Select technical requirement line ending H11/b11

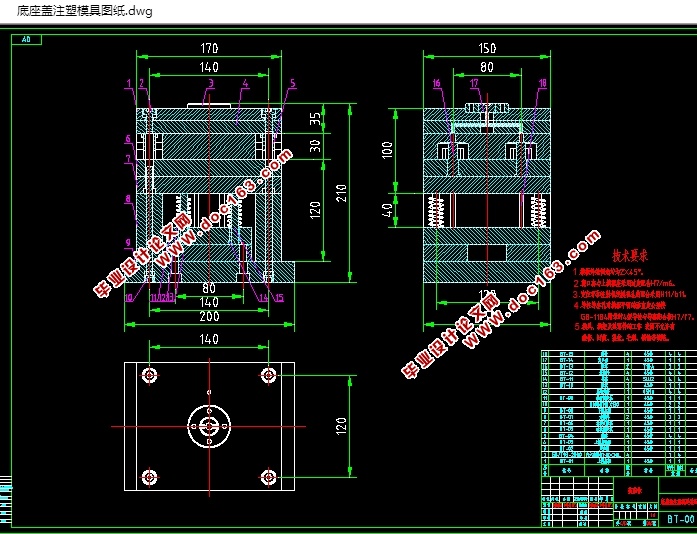630,294
